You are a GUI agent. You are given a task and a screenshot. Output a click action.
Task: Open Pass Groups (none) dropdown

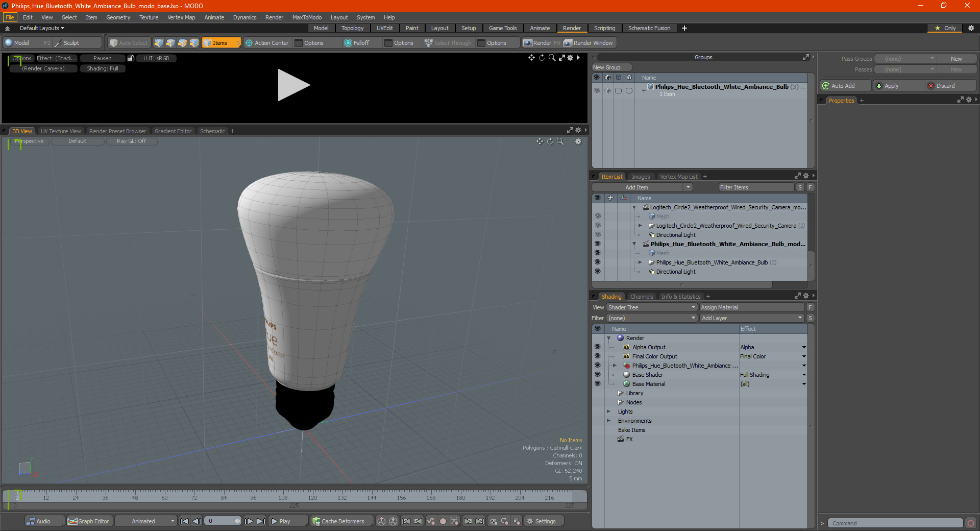tap(905, 59)
